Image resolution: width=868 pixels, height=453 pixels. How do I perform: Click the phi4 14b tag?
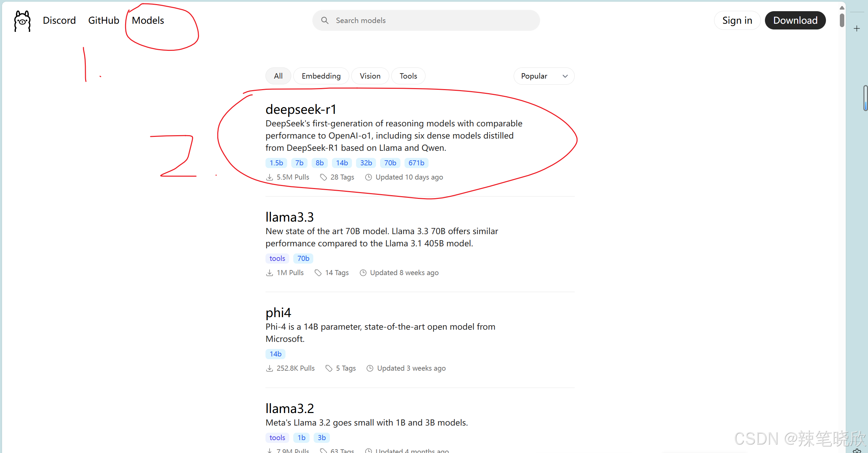click(x=275, y=354)
